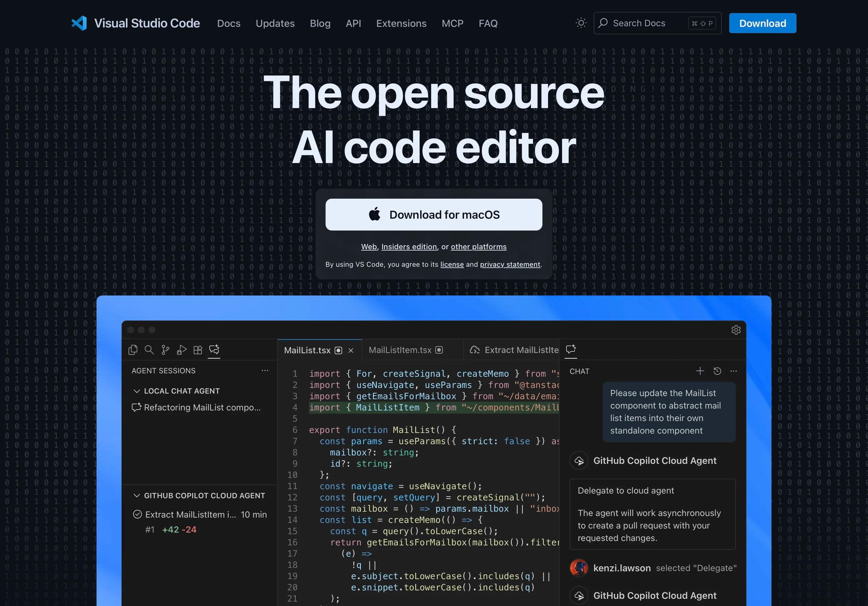The image size is (868, 606).
Task: Open the Extensions menu item in navbar
Action: click(401, 23)
